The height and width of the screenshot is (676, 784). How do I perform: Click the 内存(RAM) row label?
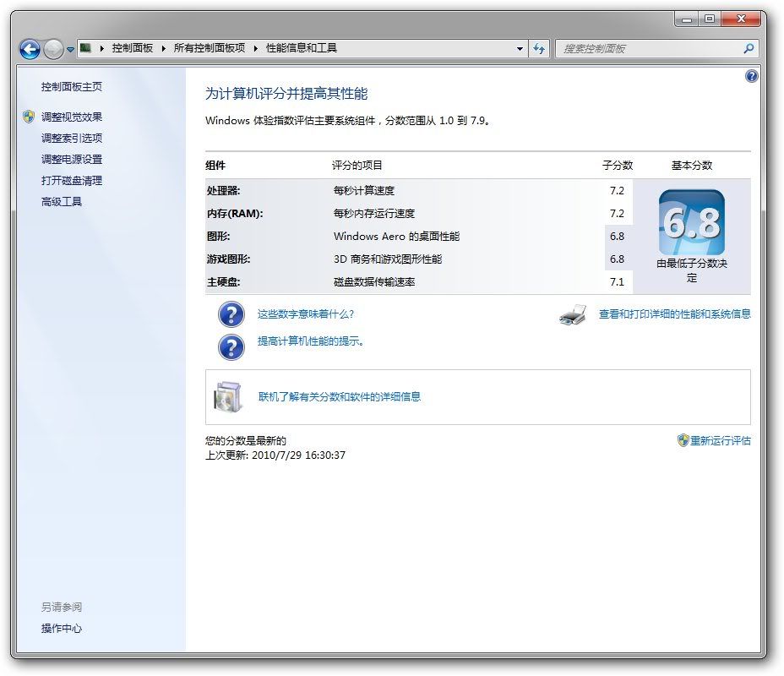pos(235,214)
